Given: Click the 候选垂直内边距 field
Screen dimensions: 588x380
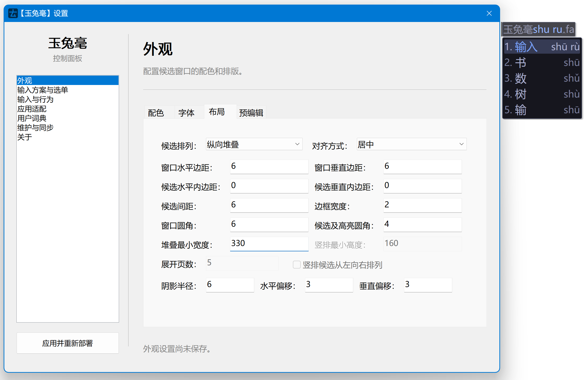Looking at the screenshot, I should (422, 186).
